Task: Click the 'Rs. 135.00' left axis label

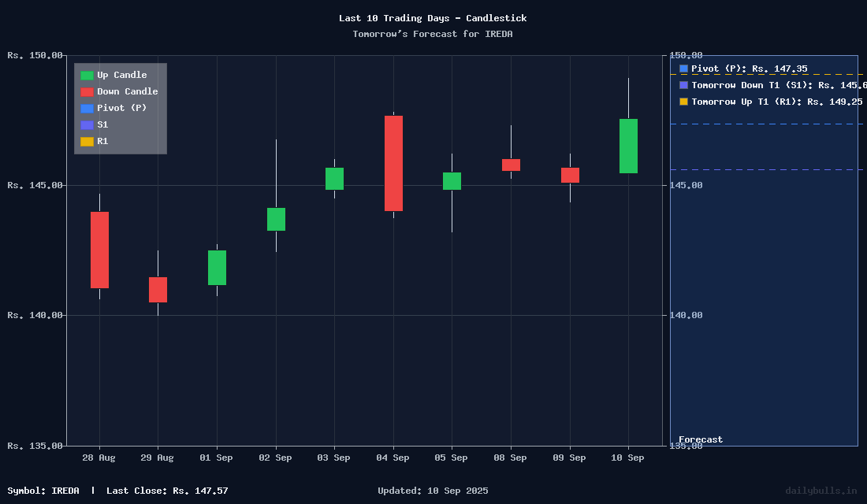Action: tap(35, 446)
